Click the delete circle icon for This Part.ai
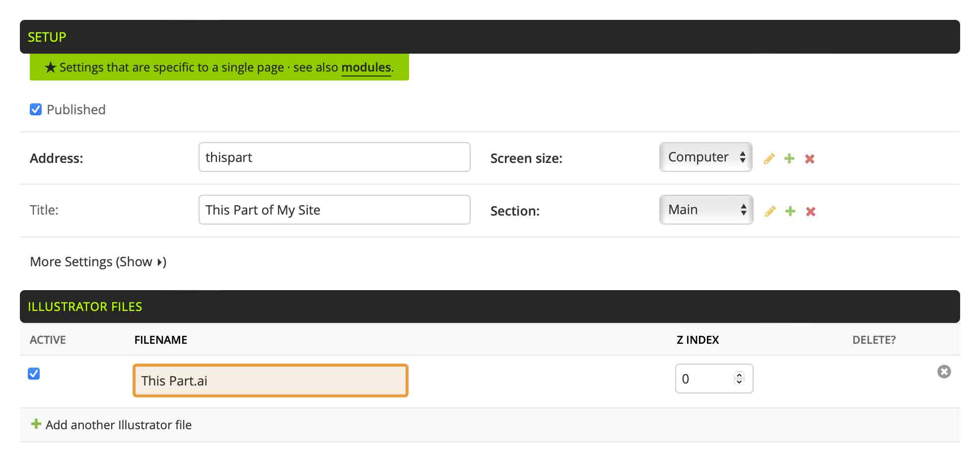Screen dimensions: 980x462 pyautogui.click(x=944, y=372)
